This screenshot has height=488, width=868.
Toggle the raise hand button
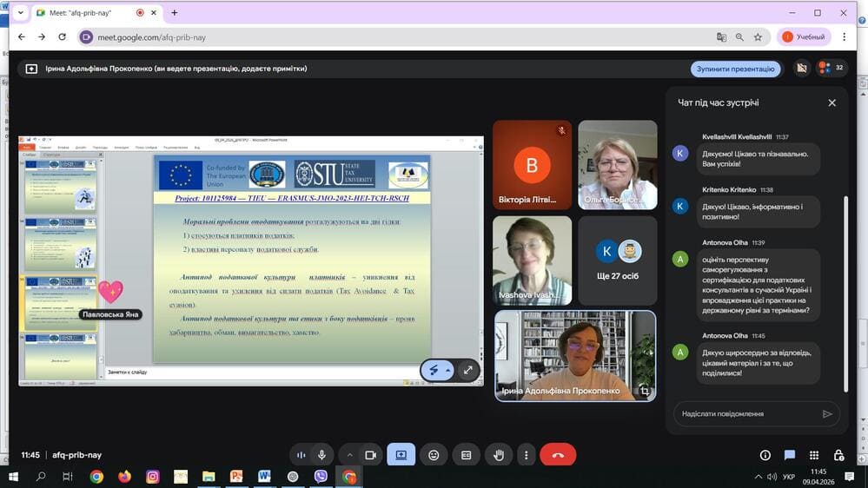click(x=499, y=455)
